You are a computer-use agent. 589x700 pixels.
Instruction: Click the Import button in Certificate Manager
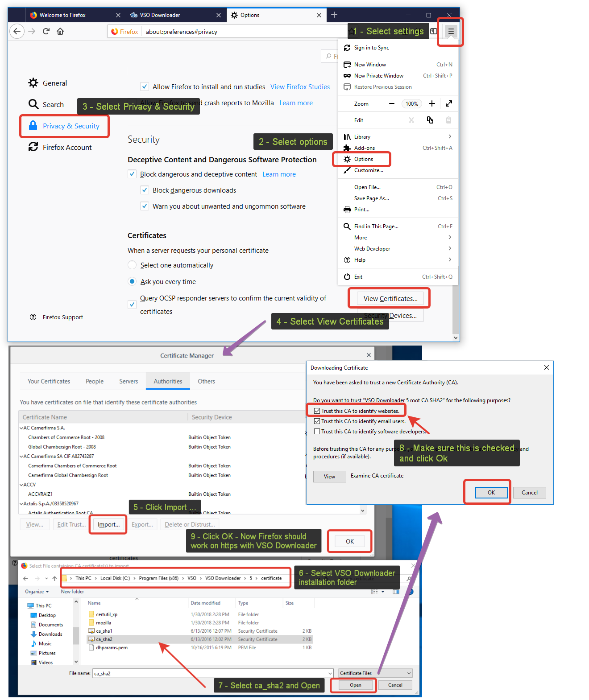[109, 524]
